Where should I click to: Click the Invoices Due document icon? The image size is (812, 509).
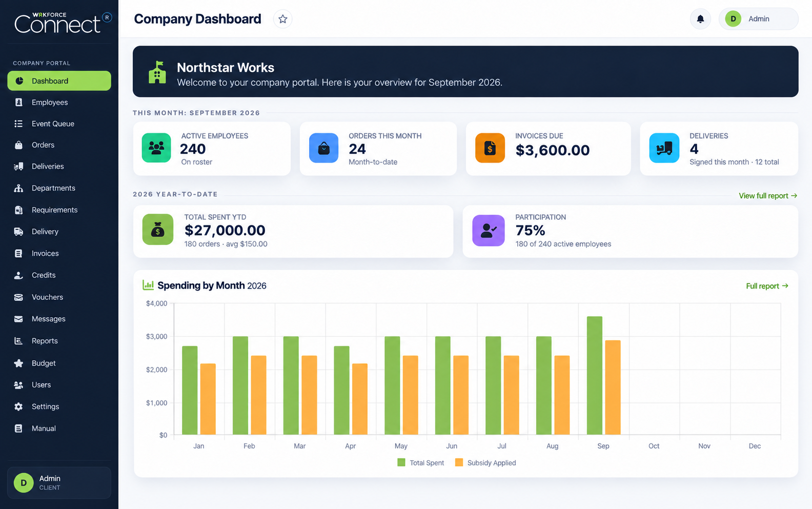pos(490,148)
